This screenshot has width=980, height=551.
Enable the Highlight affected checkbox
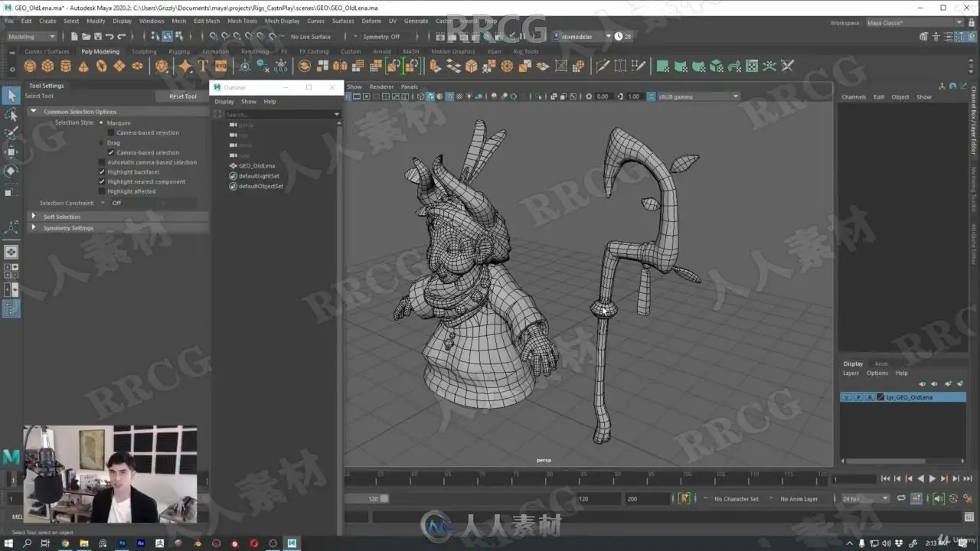[x=101, y=191]
